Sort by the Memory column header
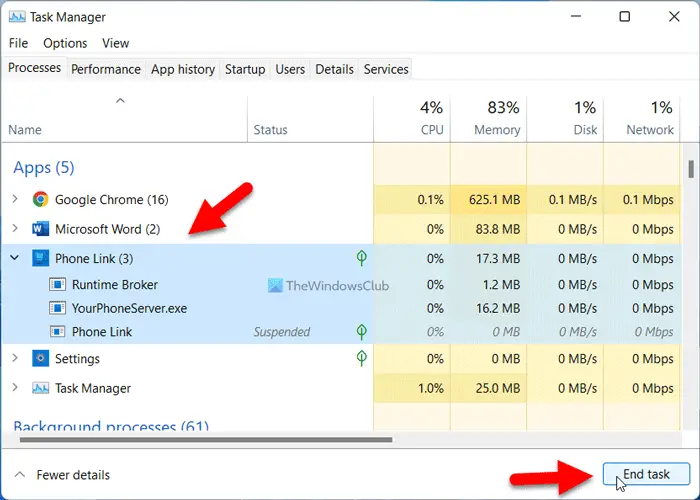Viewport: 700px width, 500px height. 489,119
